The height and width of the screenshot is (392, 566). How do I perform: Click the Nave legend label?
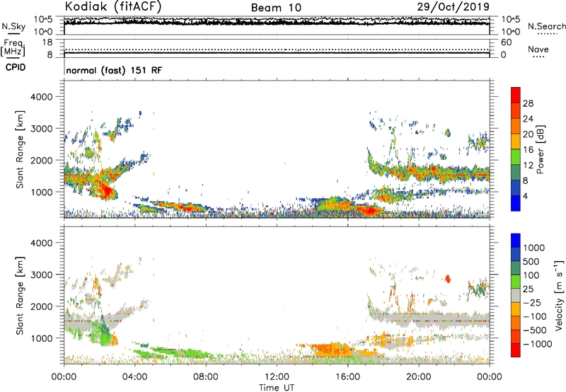point(538,50)
